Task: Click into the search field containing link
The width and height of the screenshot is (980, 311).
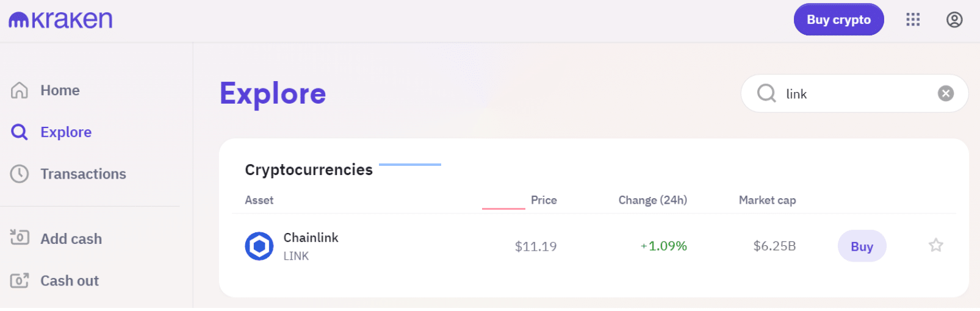Action: pyautogui.click(x=854, y=93)
